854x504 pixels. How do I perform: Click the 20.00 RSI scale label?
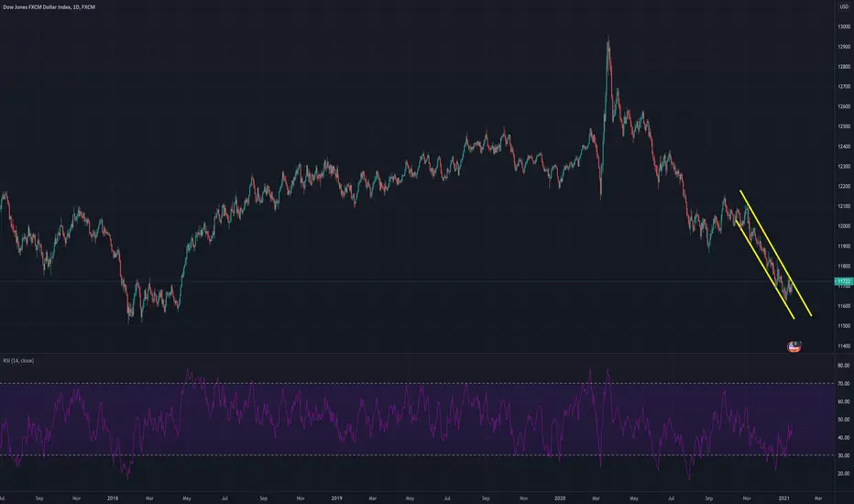click(x=844, y=474)
